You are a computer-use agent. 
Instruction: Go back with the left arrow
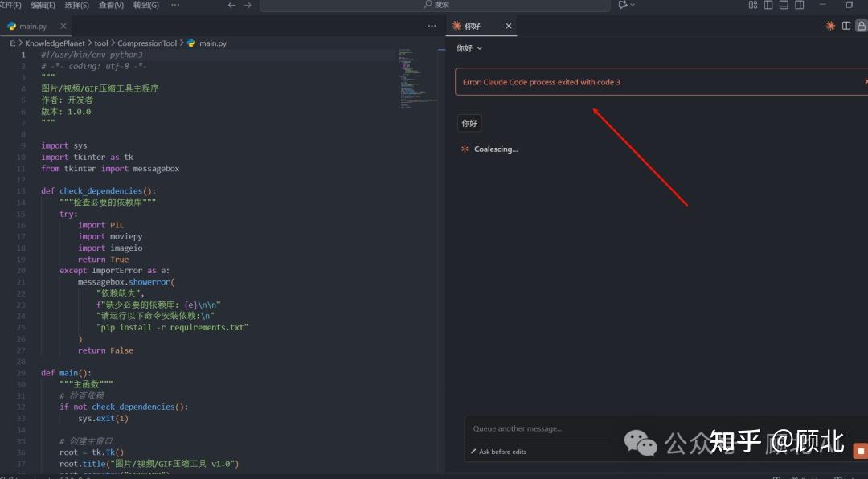pyautogui.click(x=232, y=5)
